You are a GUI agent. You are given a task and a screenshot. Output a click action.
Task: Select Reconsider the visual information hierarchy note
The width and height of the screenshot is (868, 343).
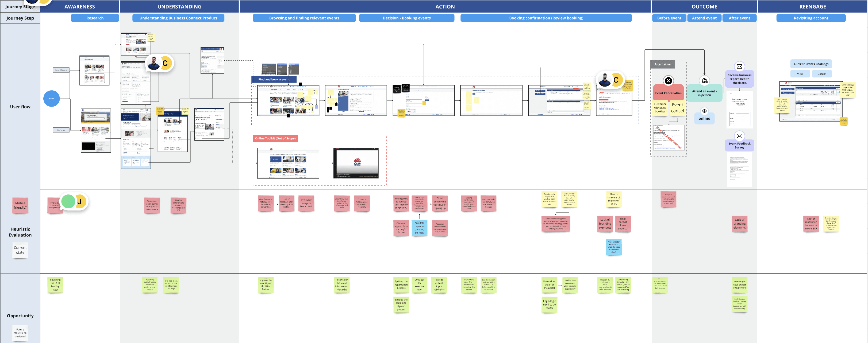342,284
